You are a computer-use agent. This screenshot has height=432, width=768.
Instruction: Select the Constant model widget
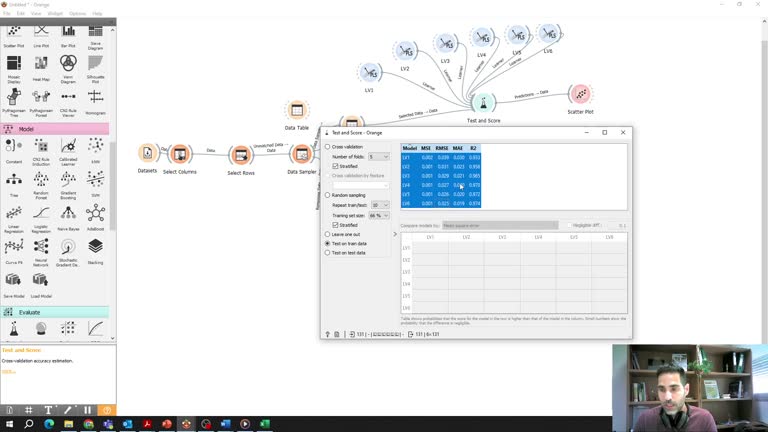tap(14, 150)
